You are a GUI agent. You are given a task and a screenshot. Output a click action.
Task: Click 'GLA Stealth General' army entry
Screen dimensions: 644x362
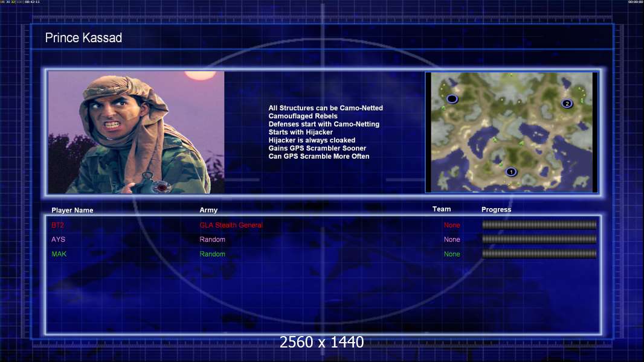pyautogui.click(x=231, y=225)
